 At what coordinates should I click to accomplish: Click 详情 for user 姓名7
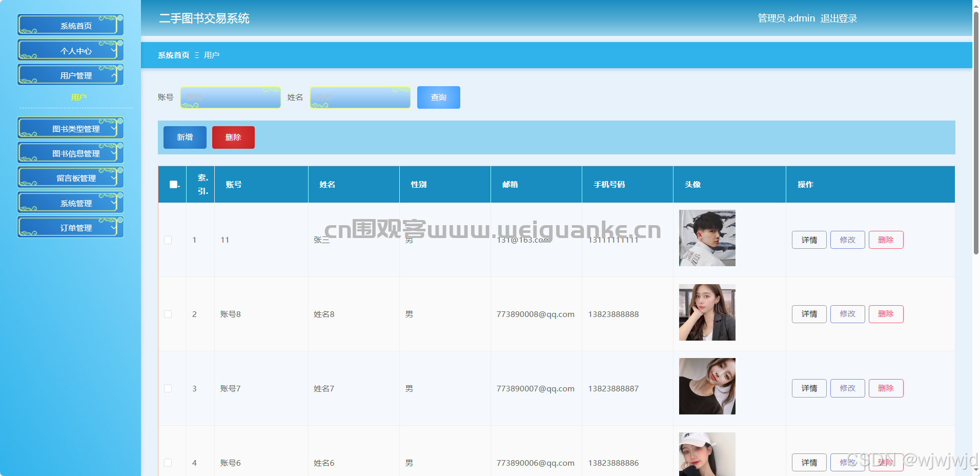click(809, 388)
